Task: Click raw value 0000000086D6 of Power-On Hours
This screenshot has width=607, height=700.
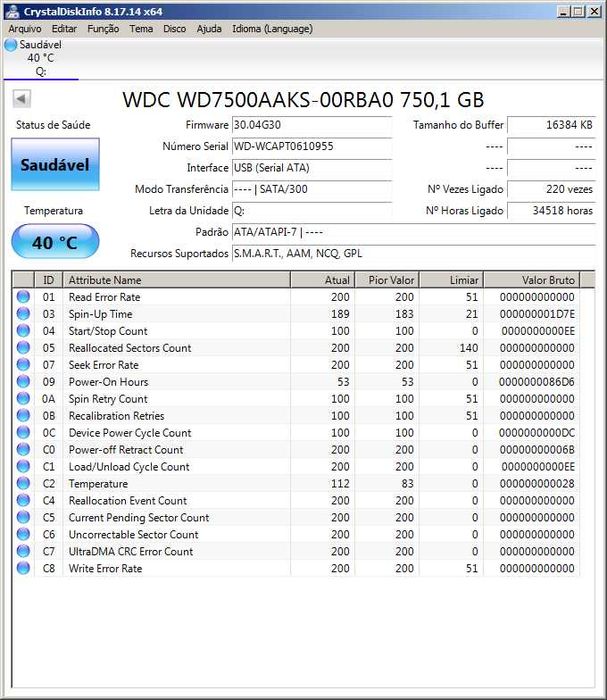Action: [x=536, y=382]
